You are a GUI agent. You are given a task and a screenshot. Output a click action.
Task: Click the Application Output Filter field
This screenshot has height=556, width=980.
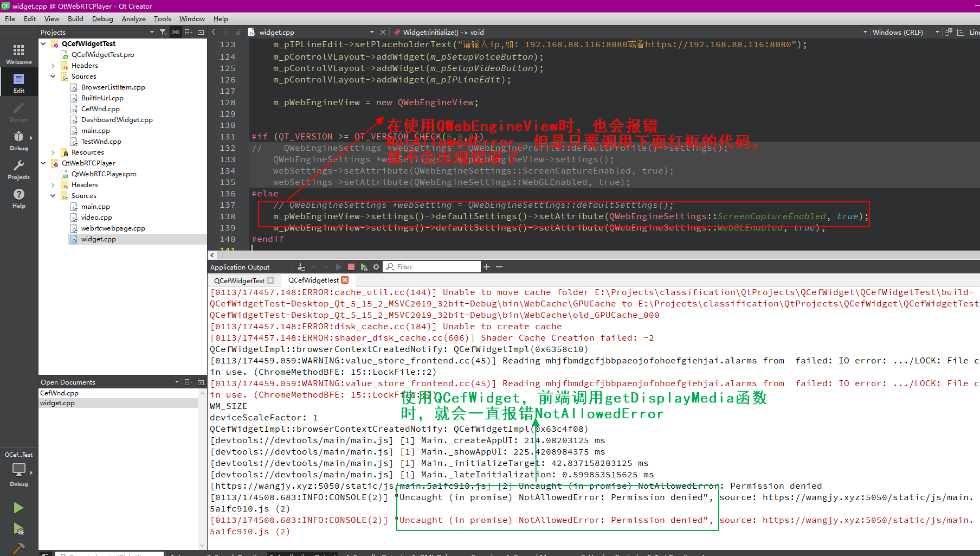coord(433,267)
